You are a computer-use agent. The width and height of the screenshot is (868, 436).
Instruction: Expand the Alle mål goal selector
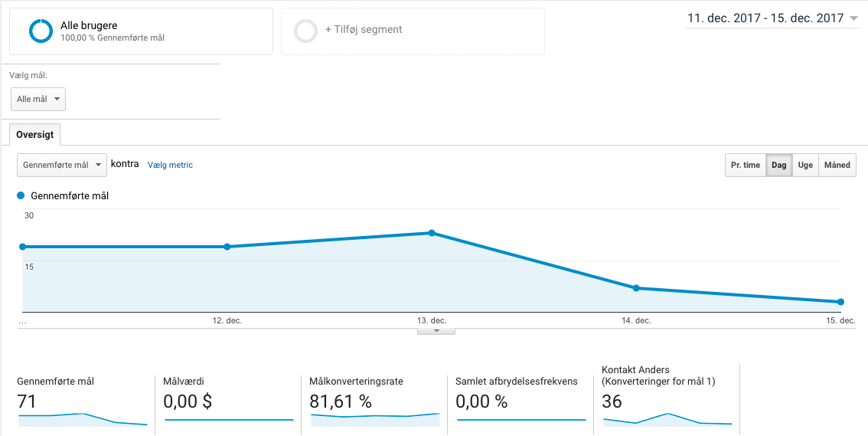[x=38, y=100]
